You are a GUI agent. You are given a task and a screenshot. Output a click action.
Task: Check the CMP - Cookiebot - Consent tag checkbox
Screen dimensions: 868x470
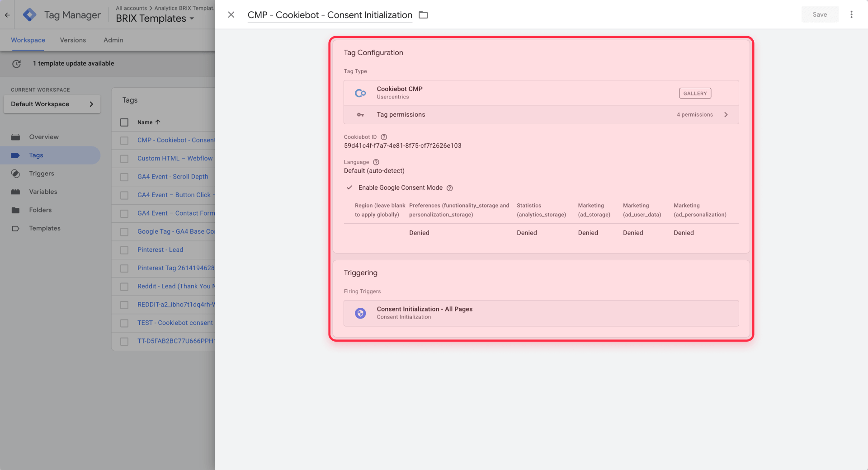pos(124,141)
